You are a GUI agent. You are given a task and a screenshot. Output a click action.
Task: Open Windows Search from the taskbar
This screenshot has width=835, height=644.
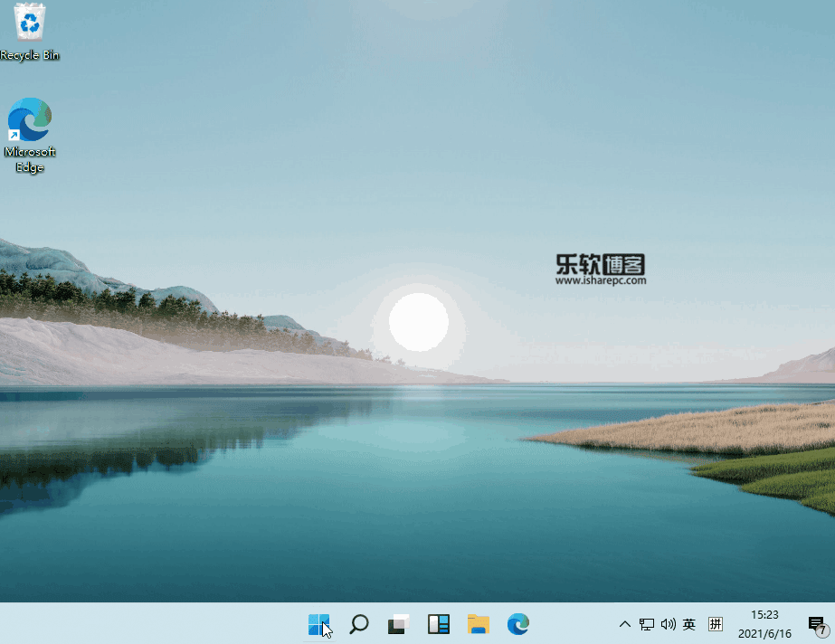[358, 624]
